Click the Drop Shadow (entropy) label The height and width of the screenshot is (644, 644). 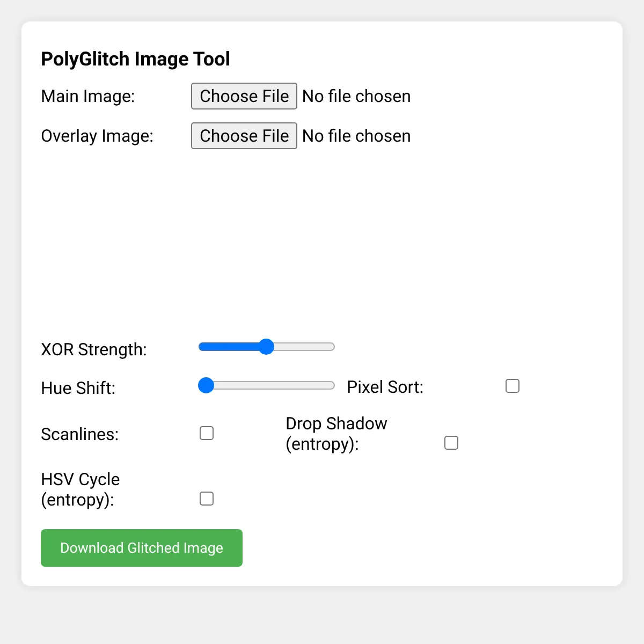[336, 434]
